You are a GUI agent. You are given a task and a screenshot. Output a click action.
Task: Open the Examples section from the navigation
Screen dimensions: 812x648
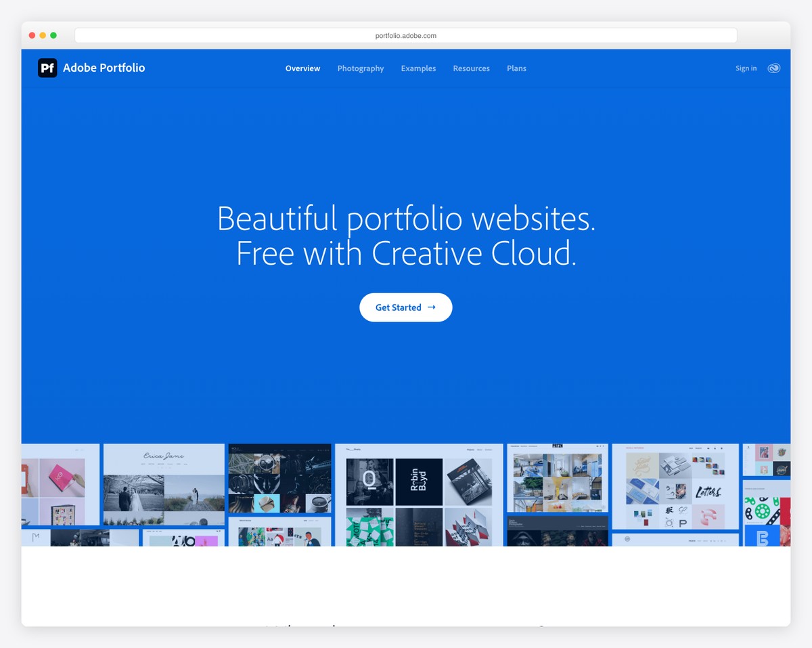tap(418, 68)
